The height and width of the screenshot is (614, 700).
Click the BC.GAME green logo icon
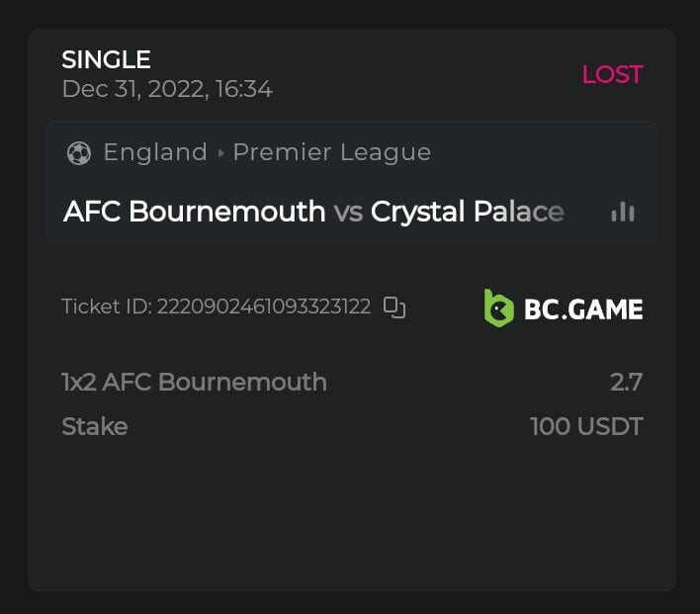click(x=498, y=308)
